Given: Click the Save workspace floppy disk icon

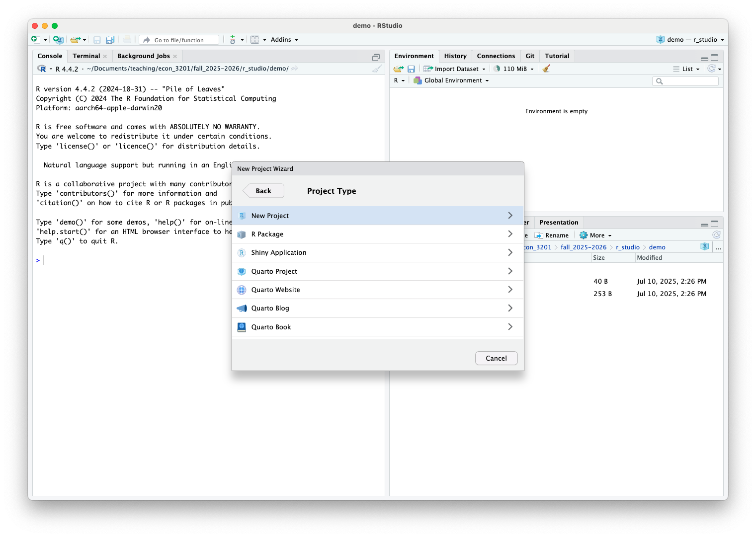Looking at the screenshot, I should tap(411, 69).
